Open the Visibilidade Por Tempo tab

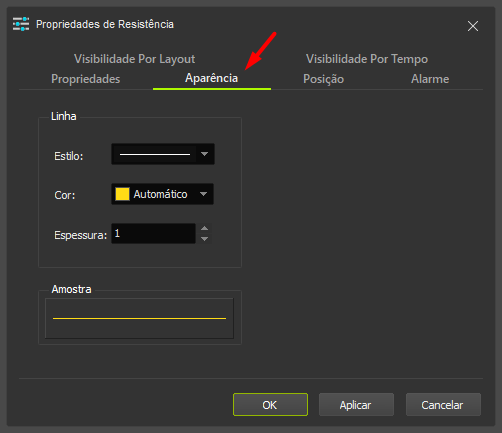point(367,59)
